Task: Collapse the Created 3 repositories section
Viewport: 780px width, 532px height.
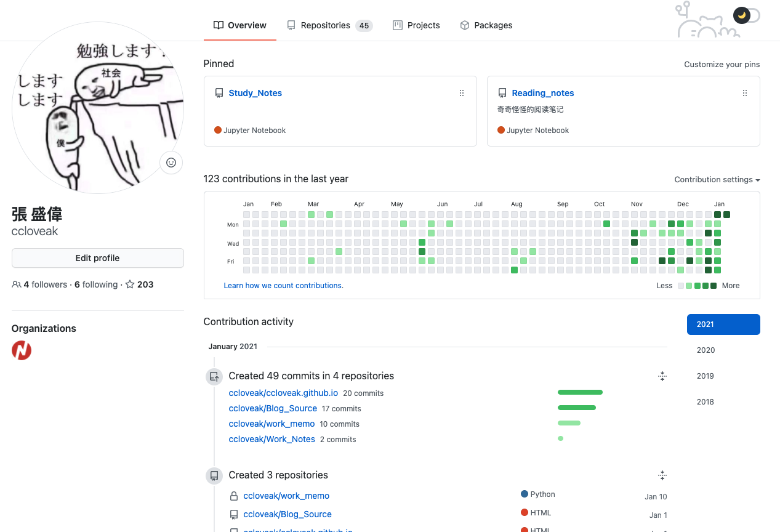Action: tap(662, 475)
